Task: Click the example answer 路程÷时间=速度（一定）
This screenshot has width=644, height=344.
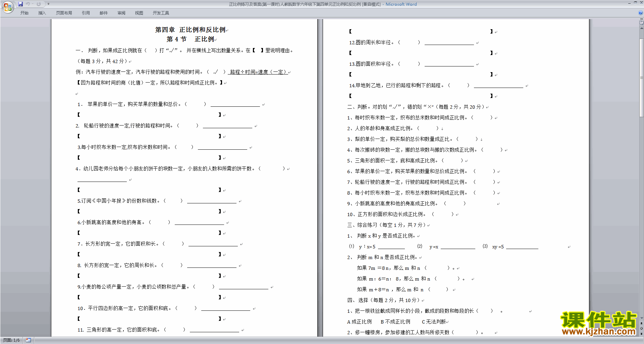Action: coord(258,72)
